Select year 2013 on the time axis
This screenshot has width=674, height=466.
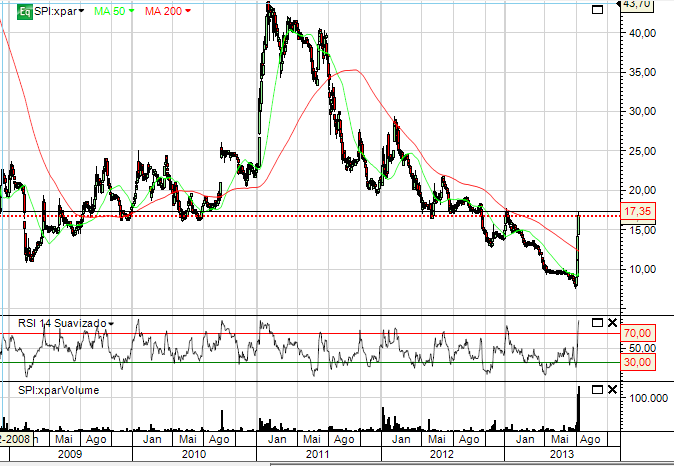tap(562, 454)
